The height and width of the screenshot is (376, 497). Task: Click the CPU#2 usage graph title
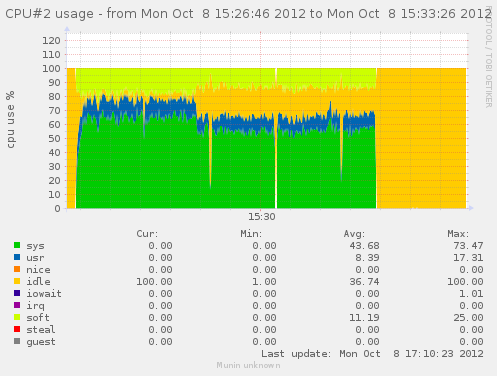(248, 14)
